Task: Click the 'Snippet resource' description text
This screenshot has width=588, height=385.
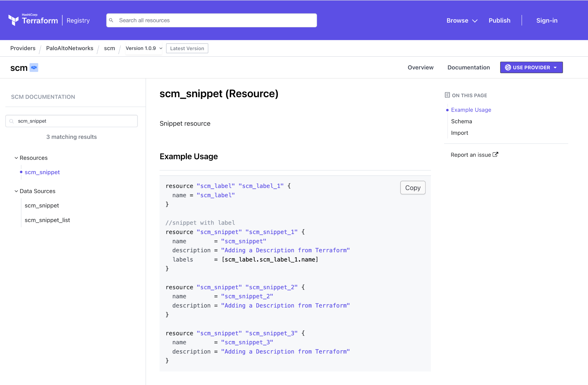Action: tap(185, 124)
